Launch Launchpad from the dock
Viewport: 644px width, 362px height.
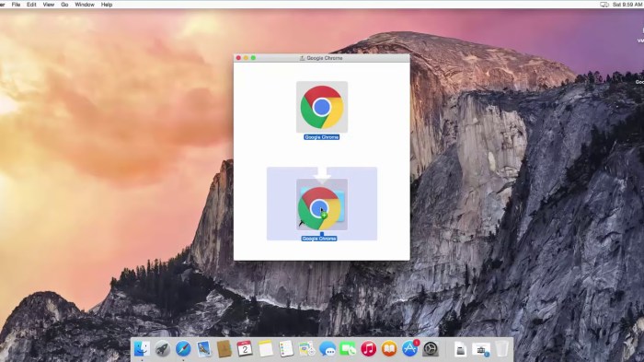[163, 349]
